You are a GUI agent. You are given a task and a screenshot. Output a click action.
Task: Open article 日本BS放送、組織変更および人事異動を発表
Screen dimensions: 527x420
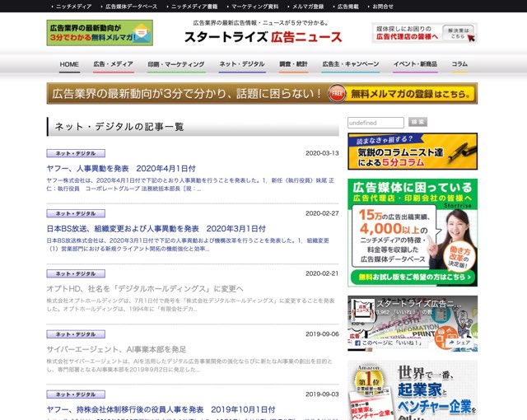tap(156, 229)
